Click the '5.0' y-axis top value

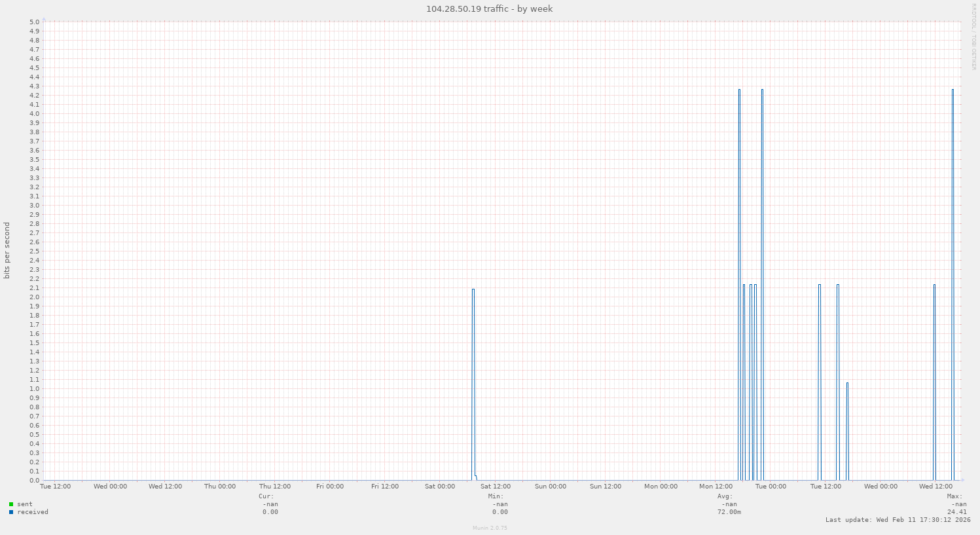click(35, 22)
